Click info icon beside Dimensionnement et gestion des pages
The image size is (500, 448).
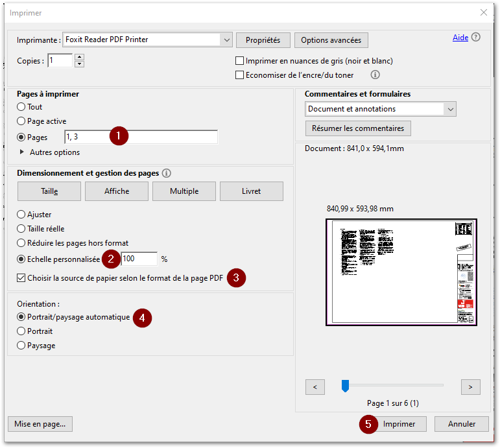167,173
